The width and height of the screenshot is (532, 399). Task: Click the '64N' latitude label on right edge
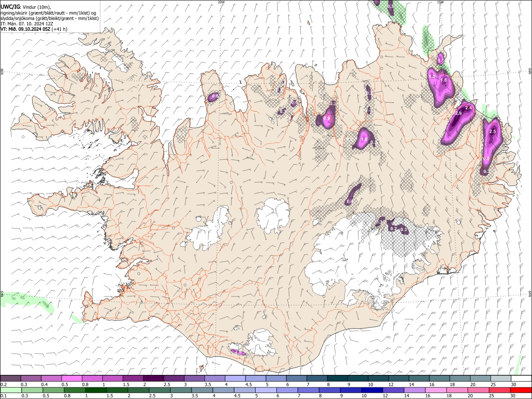[530, 293]
